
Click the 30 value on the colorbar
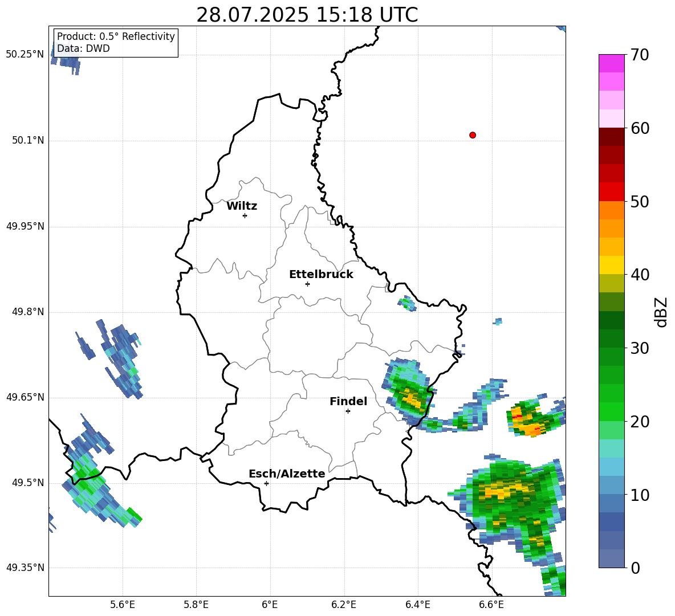pyautogui.click(x=640, y=348)
